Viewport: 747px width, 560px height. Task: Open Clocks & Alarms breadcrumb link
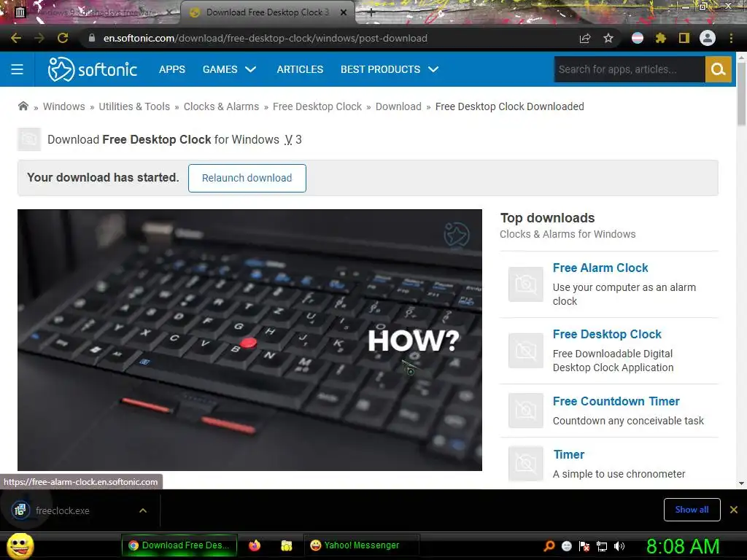[x=222, y=106]
